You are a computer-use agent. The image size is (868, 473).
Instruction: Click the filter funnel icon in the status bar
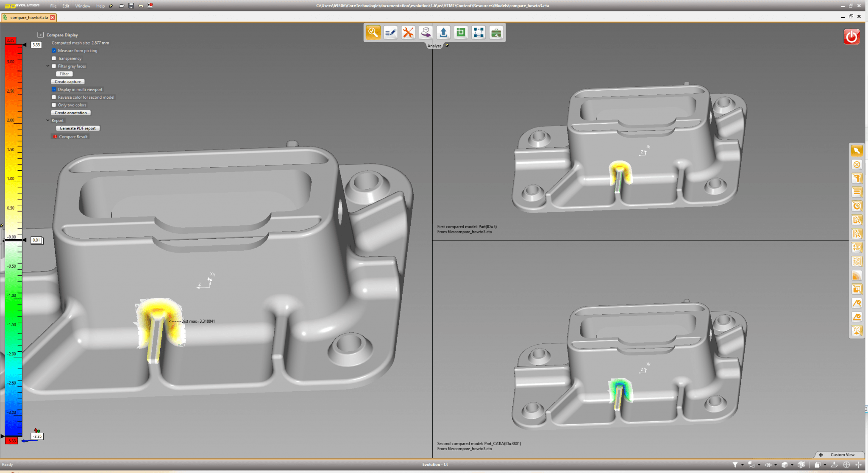click(x=735, y=465)
